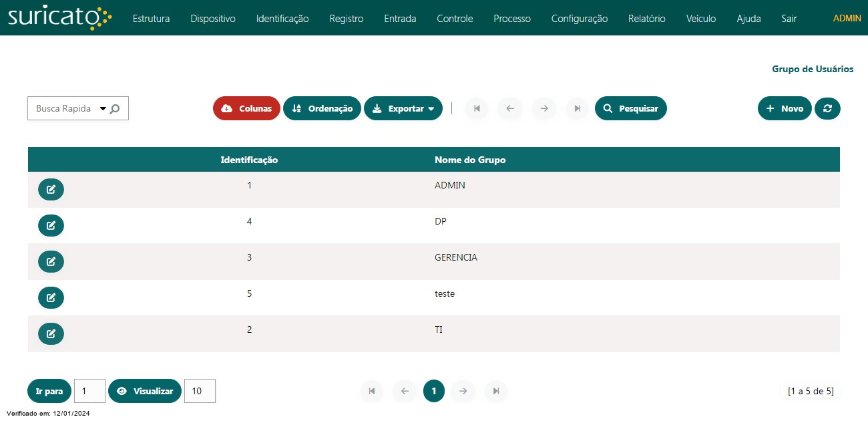
Task: Go to first page in bottom pagination
Action: tap(372, 391)
